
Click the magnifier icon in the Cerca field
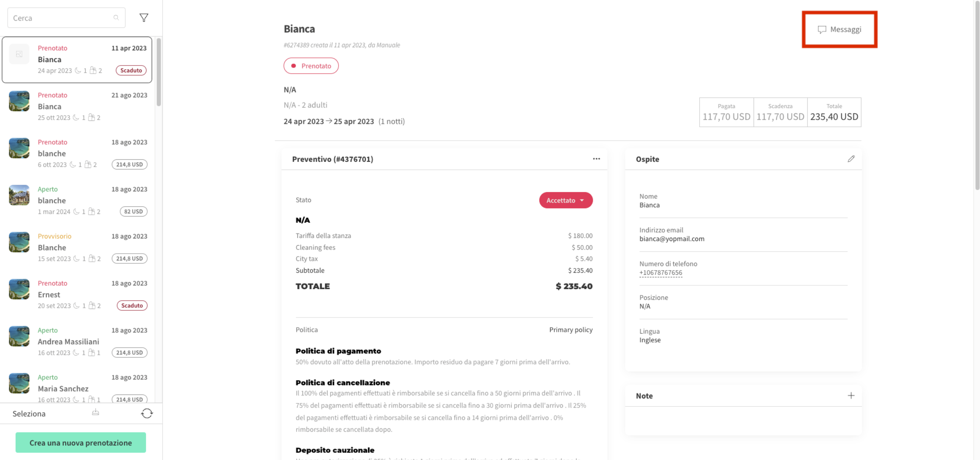coord(116,17)
